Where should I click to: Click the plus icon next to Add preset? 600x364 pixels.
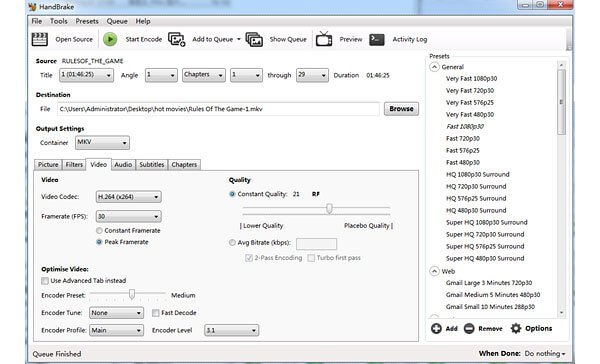[436, 328]
